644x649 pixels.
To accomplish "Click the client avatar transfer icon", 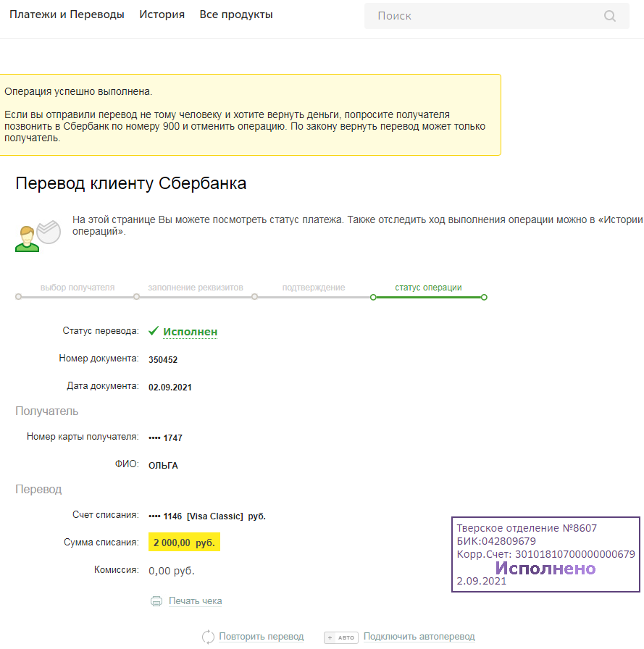I will [x=38, y=236].
